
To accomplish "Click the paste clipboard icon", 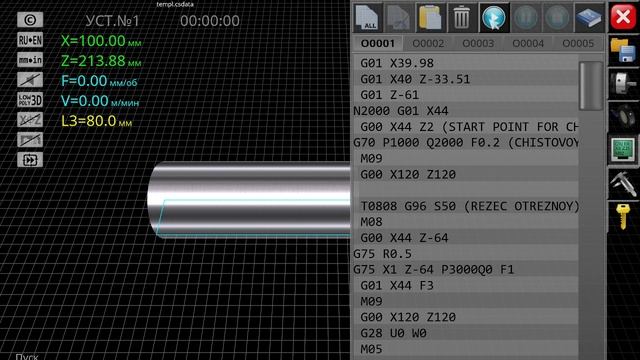I will point(430,18).
